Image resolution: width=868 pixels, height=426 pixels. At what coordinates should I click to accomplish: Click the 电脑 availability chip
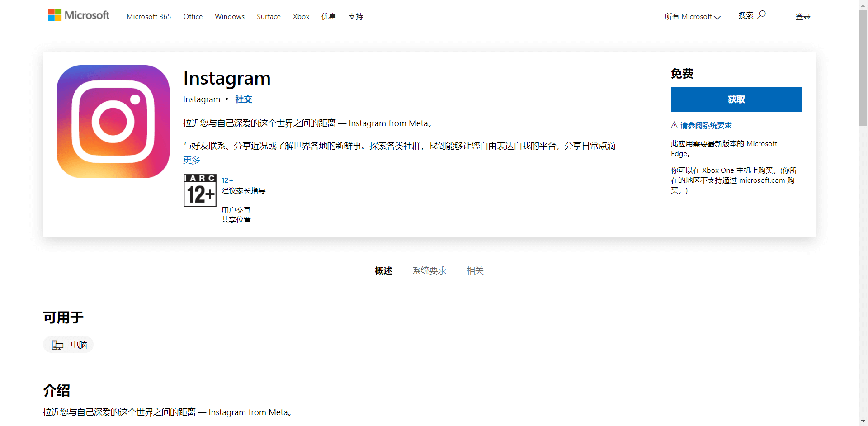(x=68, y=345)
